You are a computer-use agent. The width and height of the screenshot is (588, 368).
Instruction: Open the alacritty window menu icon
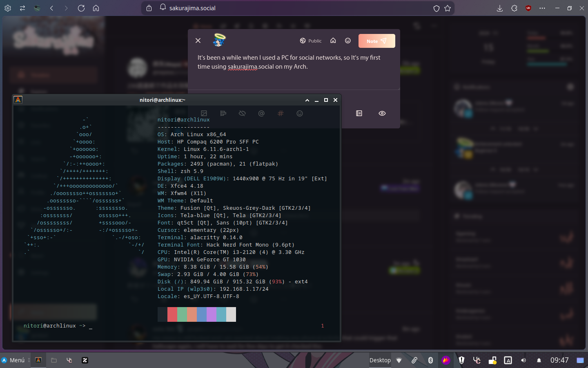[x=18, y=100]
